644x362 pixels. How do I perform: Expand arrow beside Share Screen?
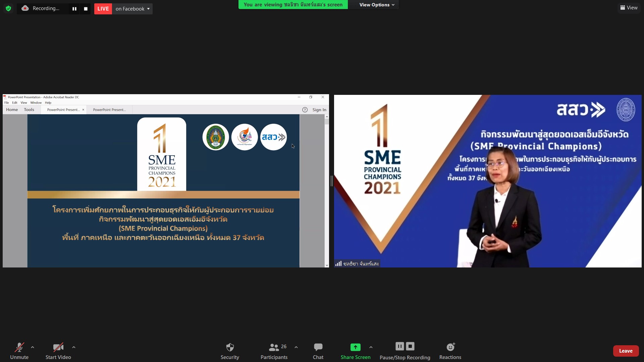(371, 347)
